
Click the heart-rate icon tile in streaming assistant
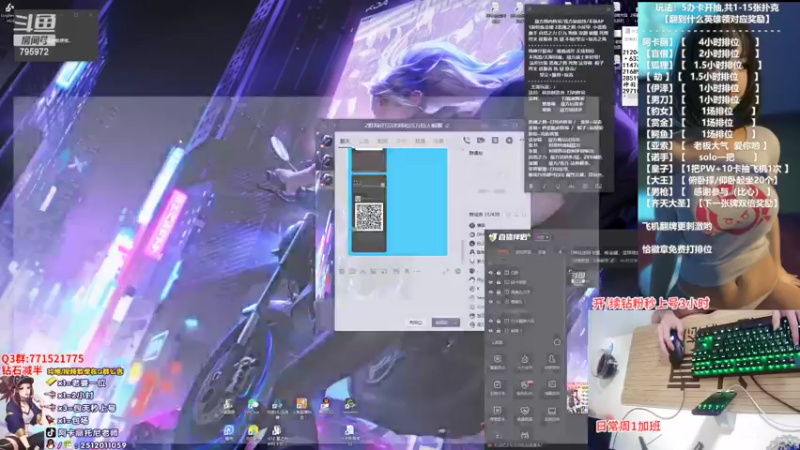(x=524, y=413)
